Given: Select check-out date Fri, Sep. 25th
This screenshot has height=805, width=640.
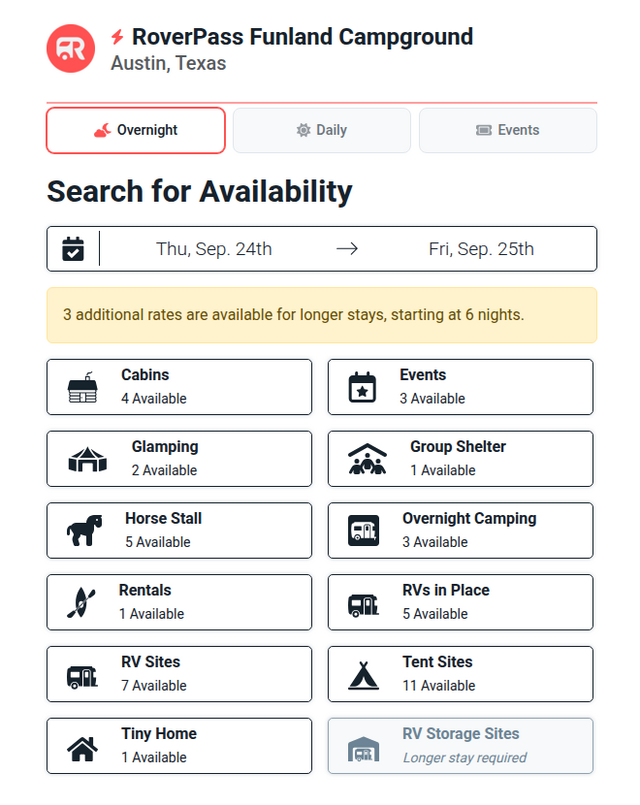Looking at the screenshot, I should 481,249.
